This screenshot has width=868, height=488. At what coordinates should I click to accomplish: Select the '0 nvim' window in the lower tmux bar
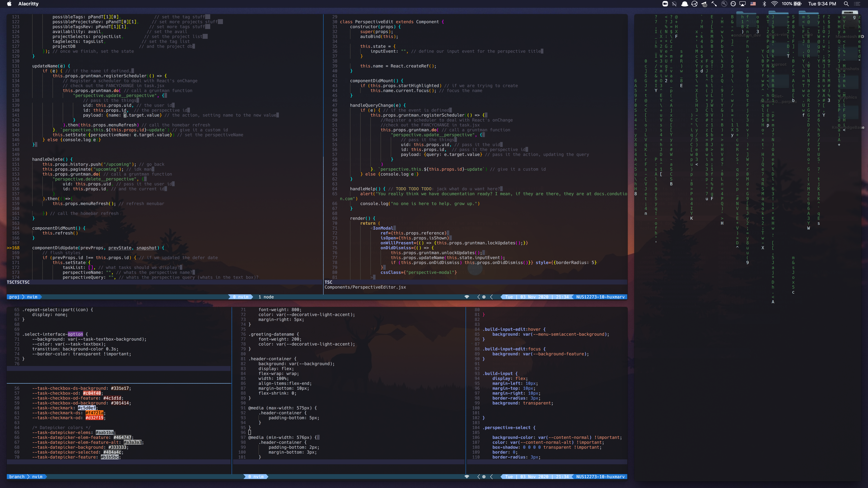coord(256,476)
